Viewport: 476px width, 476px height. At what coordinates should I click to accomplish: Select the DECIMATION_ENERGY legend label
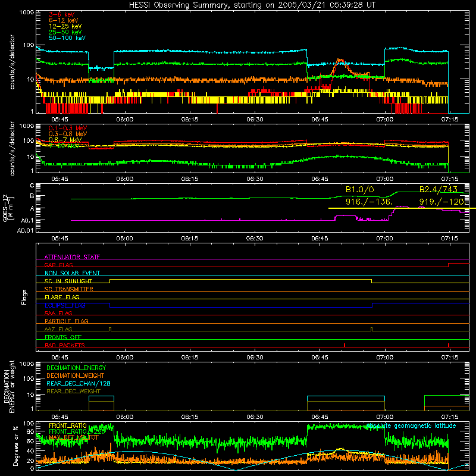pos(76,368)
